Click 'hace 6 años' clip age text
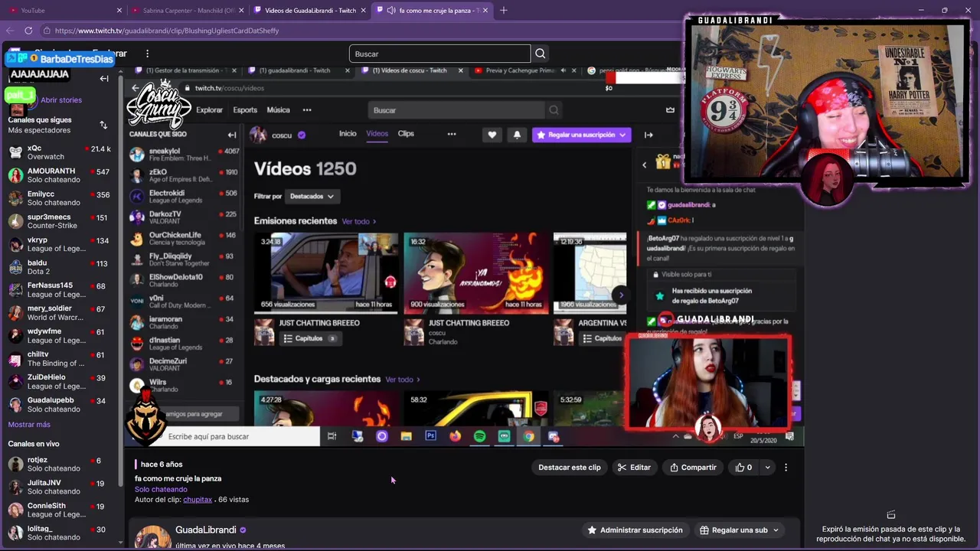980x551 pixels. 162,465
